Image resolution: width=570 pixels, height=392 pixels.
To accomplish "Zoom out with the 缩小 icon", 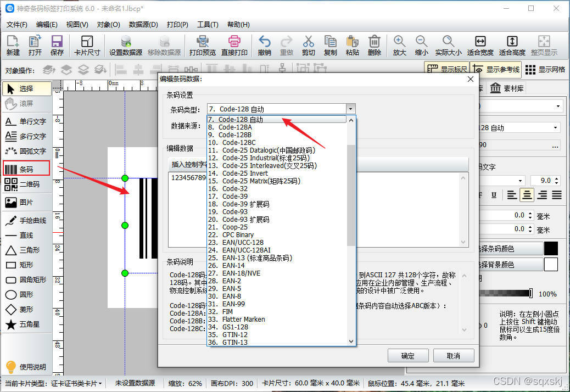I will point(421,46).
